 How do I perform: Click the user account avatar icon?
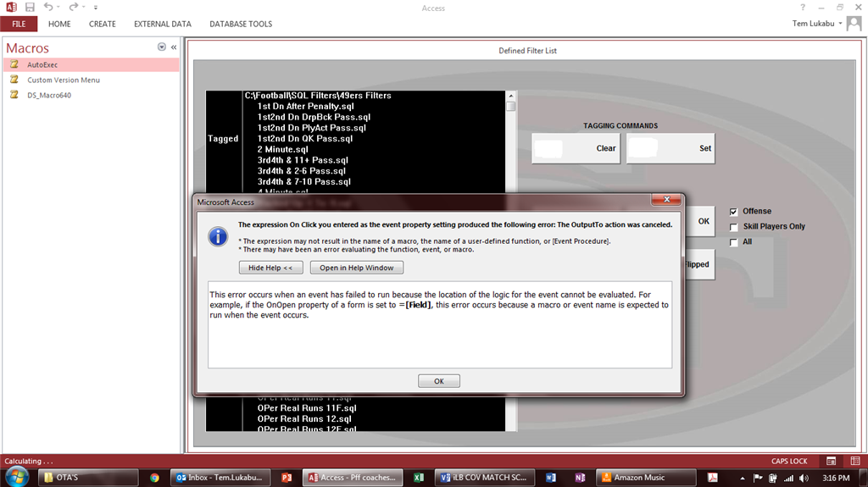(854, 23)
